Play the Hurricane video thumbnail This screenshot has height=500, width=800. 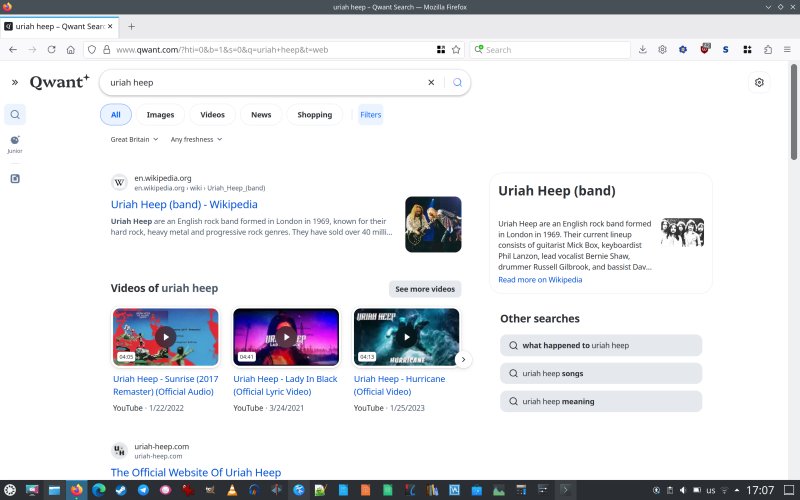click(x=407, y=337)
